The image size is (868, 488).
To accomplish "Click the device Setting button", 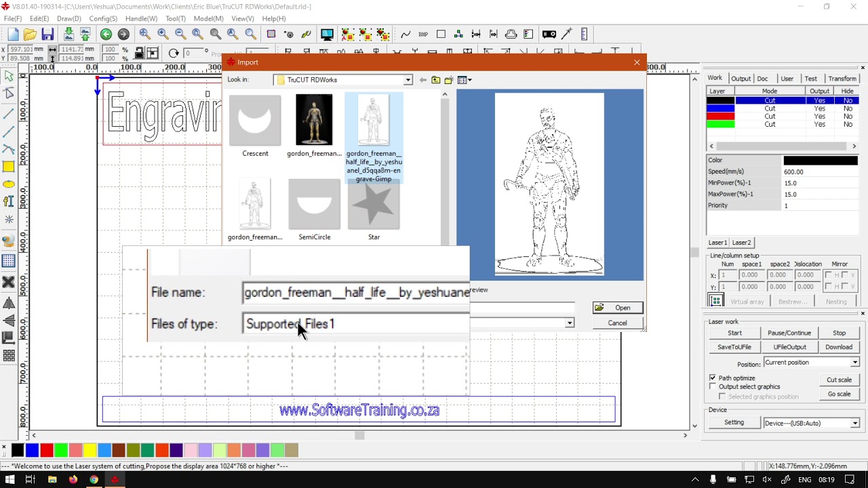I will click(x=734, y=422).
